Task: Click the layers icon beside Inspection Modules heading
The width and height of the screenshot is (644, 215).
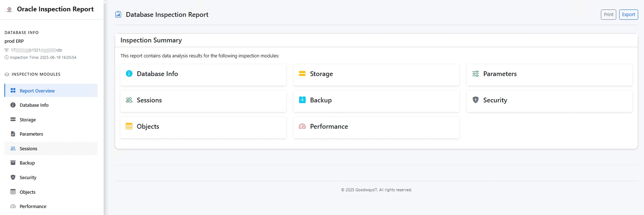Action: pyautogui.click(x=7, y=74)
